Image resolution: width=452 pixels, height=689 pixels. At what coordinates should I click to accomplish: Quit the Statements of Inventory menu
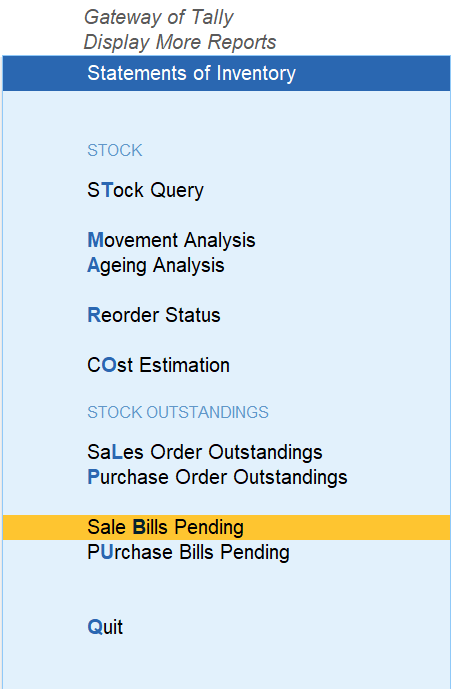click(x=105, y=627)
